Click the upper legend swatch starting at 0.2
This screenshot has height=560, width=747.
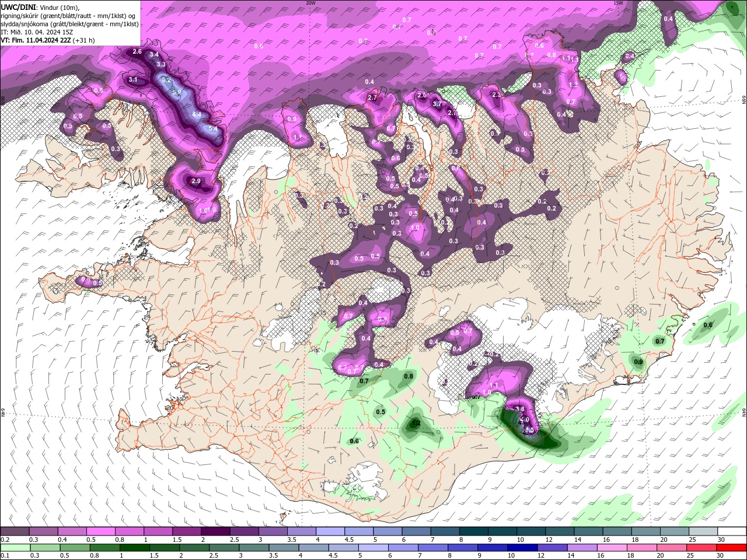(15, 532)
